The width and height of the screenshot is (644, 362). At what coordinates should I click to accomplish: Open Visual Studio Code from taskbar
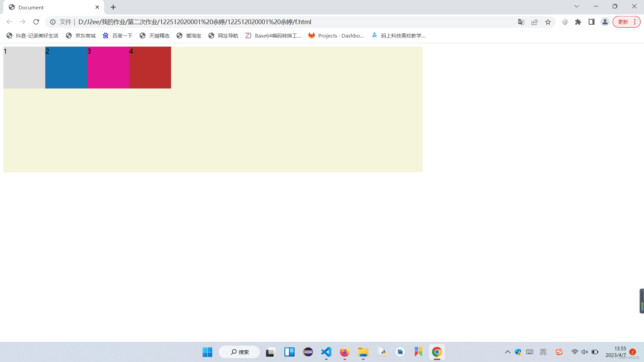(x=326, y=352)
